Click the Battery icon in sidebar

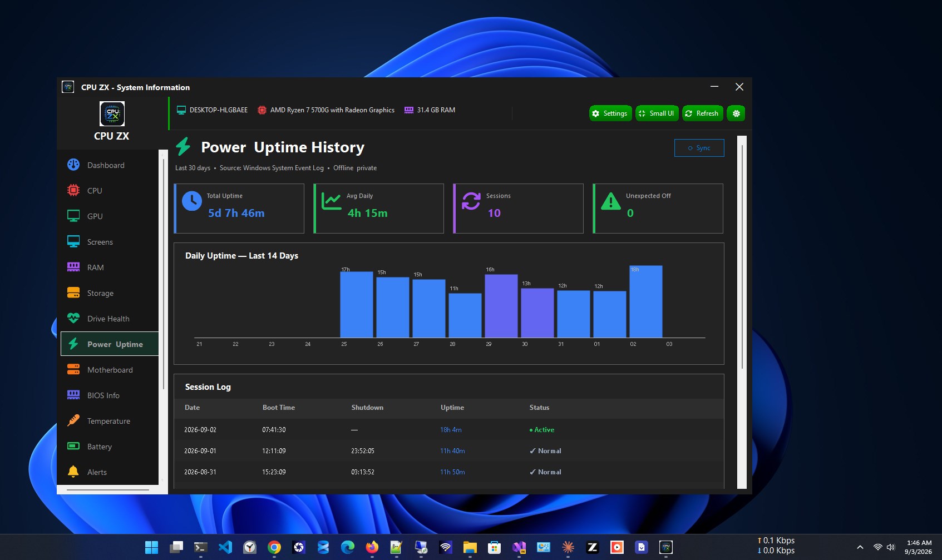coord(73,446)
